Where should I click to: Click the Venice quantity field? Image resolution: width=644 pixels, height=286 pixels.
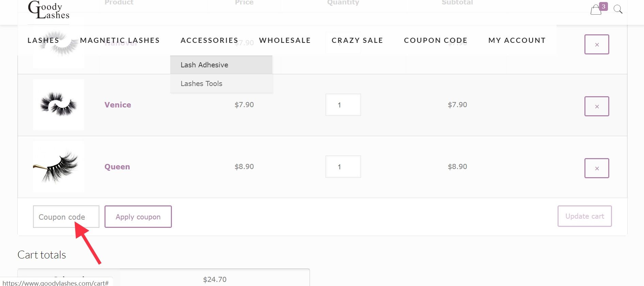343,105
